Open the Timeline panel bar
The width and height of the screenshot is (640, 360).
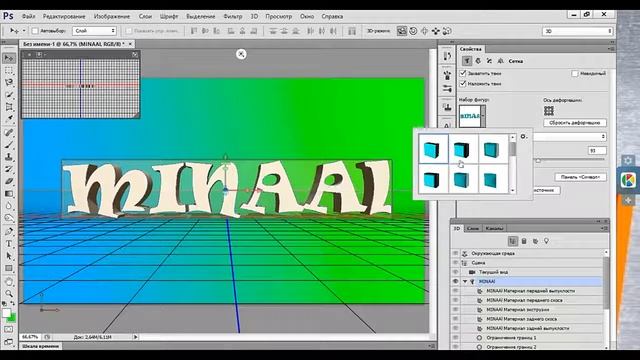40,346
